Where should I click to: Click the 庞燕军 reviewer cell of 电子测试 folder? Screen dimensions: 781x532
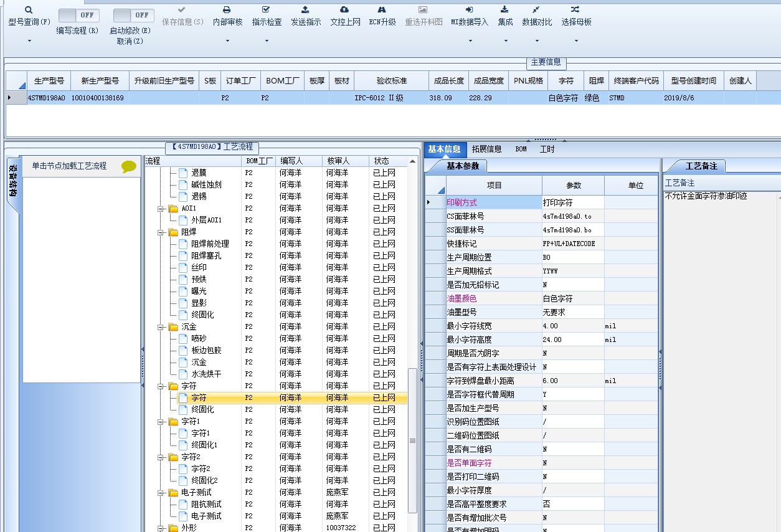pyautogui.click(x=346, y=492)
